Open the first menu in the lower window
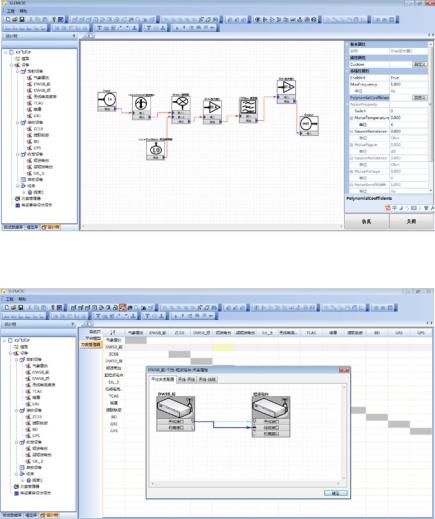435x519 pixels. (x=10, y=299)
